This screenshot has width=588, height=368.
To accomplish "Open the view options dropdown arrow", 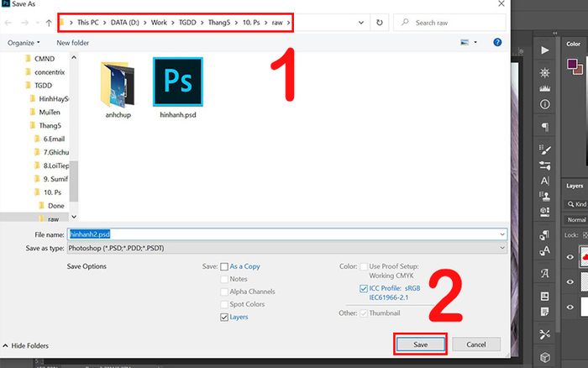I will coord(475,42).
